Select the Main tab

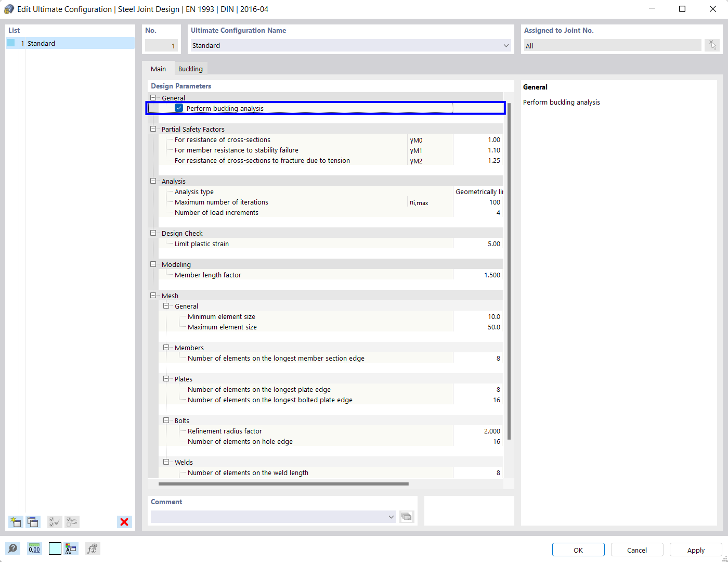click(158, 68)
